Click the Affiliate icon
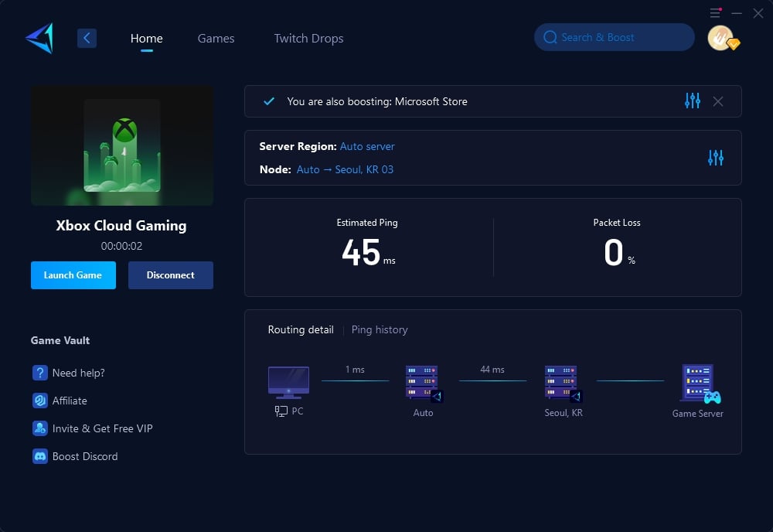This screenshot has width=773, height=532. [x=40, y=401]
